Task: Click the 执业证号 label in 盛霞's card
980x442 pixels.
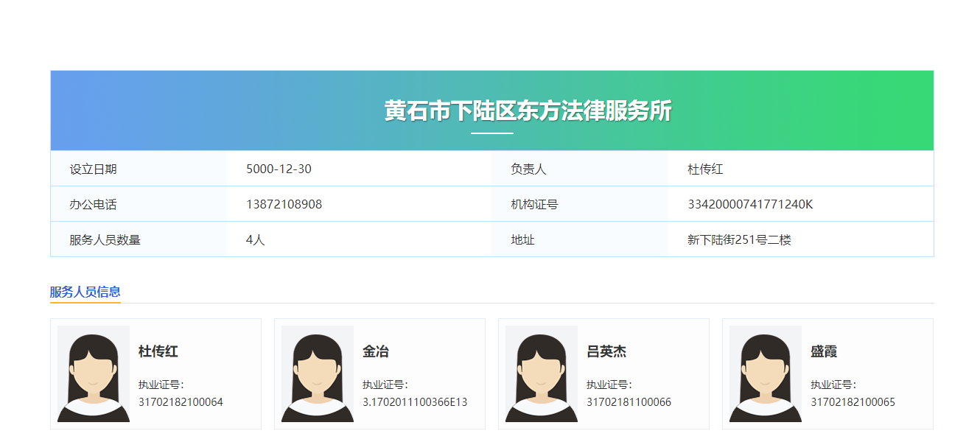Action: pyautogui.click(x=833, y=385)
